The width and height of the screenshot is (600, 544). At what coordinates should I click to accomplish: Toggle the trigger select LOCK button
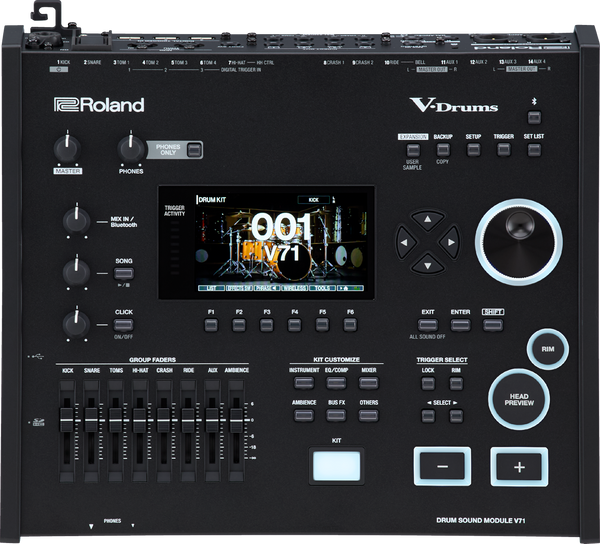pyautogui.click(x=428, y=383)
